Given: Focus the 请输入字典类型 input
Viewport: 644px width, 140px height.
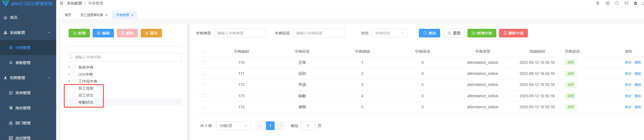Looking at the screenshot, I should (240, 33).
